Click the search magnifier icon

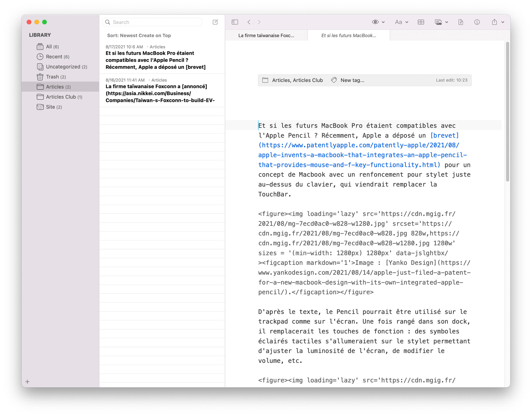tap(107, 22)
